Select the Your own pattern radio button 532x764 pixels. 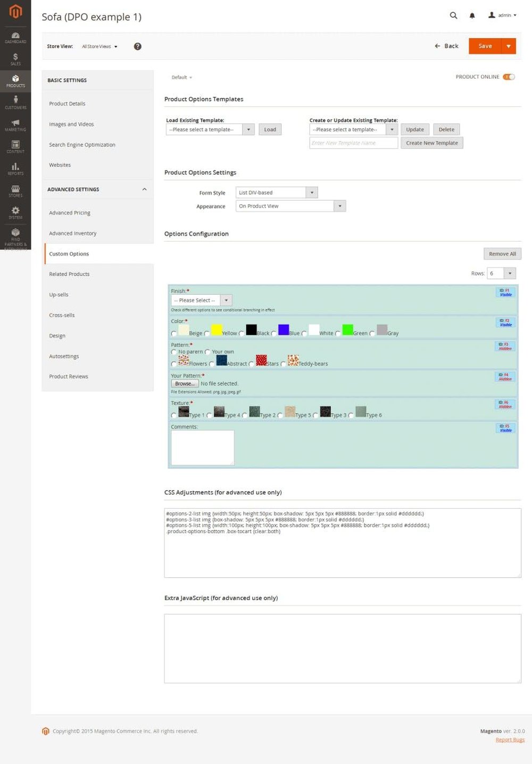(207, 352)
